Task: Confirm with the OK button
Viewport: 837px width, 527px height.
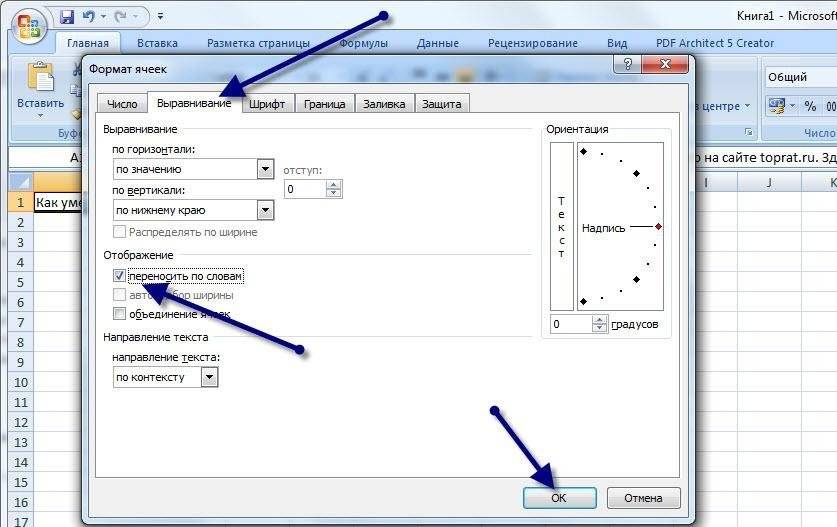Action: coord(559,498)
